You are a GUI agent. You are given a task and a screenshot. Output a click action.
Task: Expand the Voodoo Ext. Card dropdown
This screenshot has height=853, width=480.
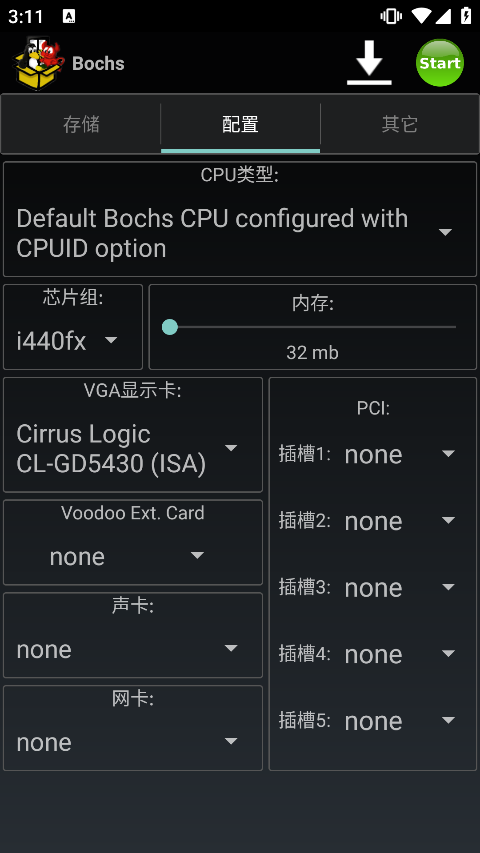132,556
